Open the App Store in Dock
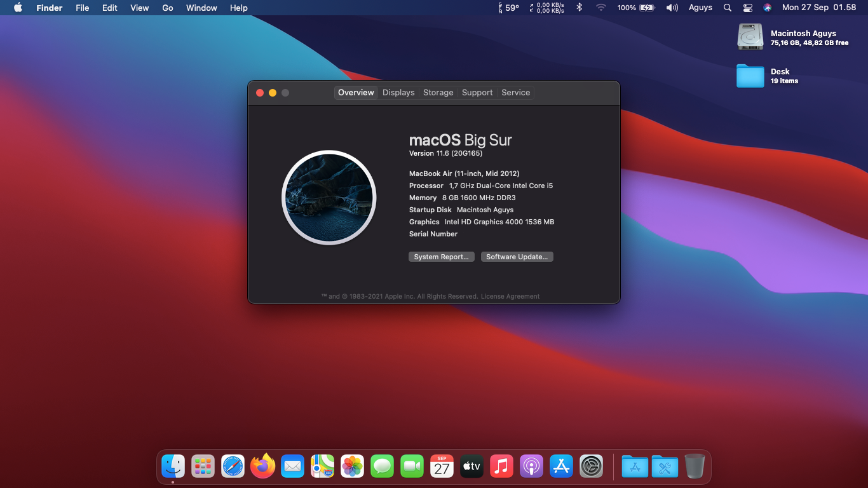The image size is (868, 488). [x=561, y=466]
